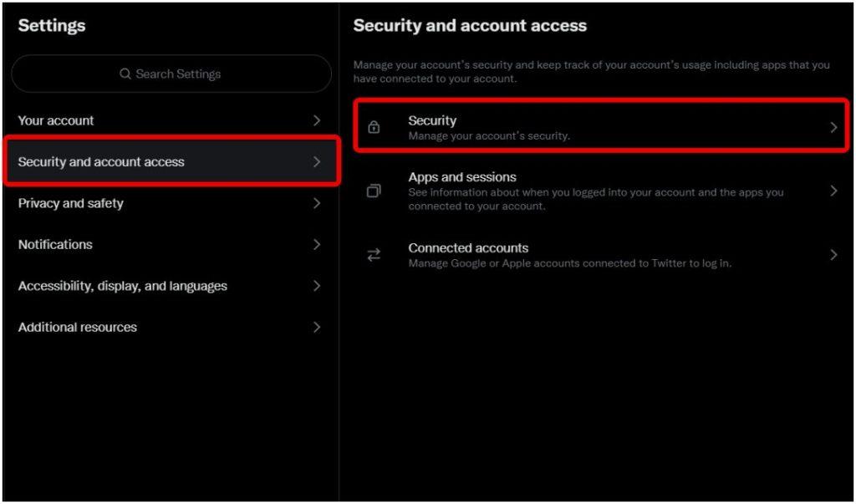Viewport: 856px width, 504px height.
Task: Go to Notifications settings
Action: (x=171, y=245)
